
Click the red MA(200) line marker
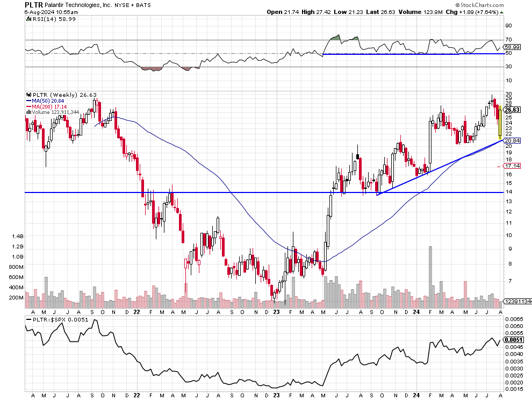(x=29, y=106)
